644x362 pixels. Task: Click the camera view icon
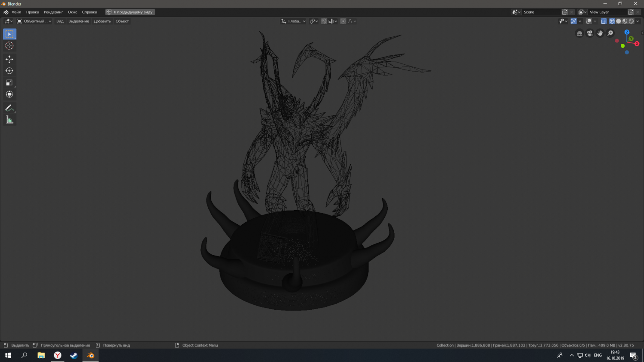coord(590,33)
